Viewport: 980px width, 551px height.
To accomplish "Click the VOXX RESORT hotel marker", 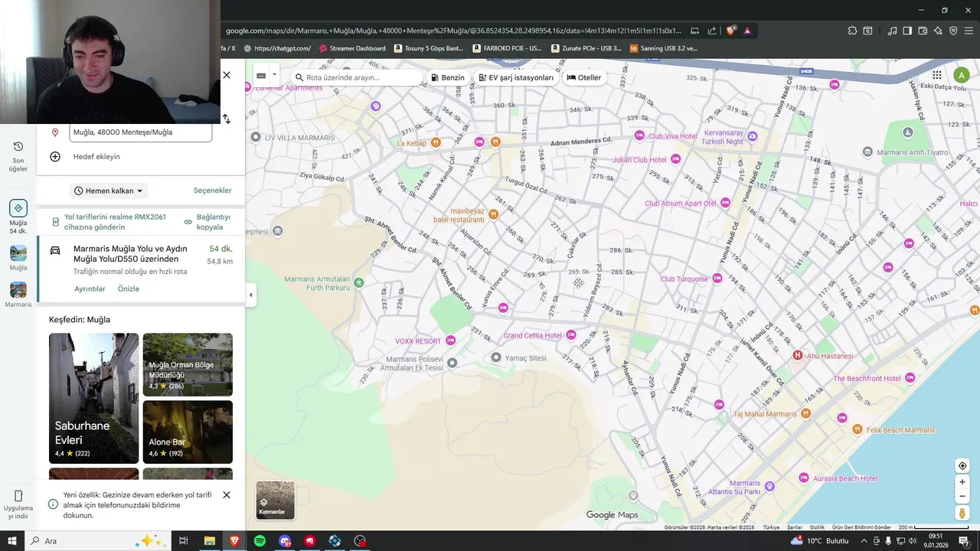I will 450,341.
